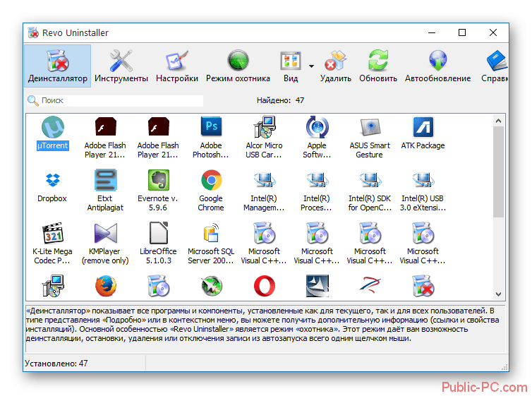Select Intel(R) Management Engine entry

(264, 191)
